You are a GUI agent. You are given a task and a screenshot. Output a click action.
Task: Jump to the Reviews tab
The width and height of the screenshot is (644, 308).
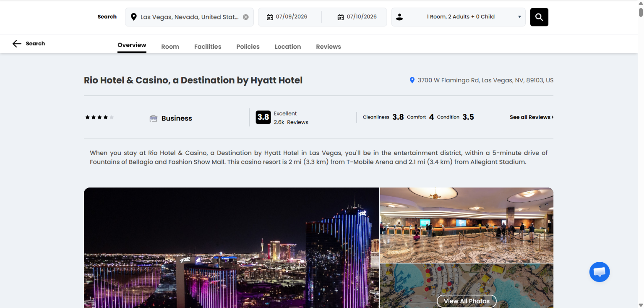[x=329, y=47]
